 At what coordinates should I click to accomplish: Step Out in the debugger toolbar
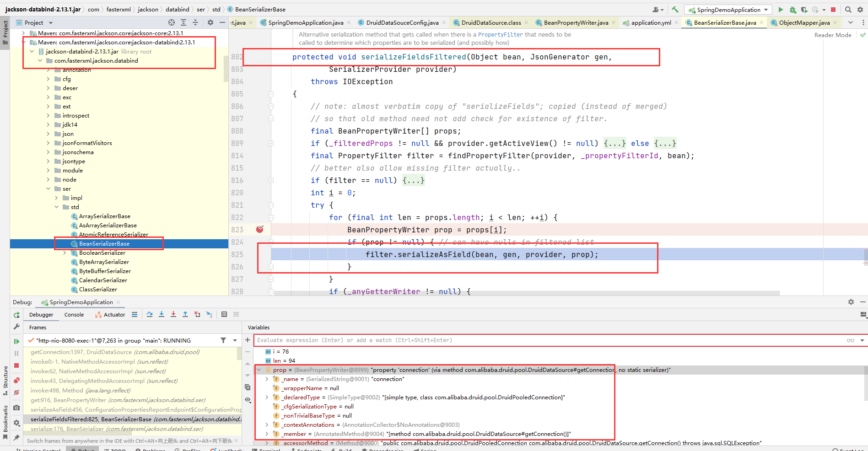tap(185, 314)
